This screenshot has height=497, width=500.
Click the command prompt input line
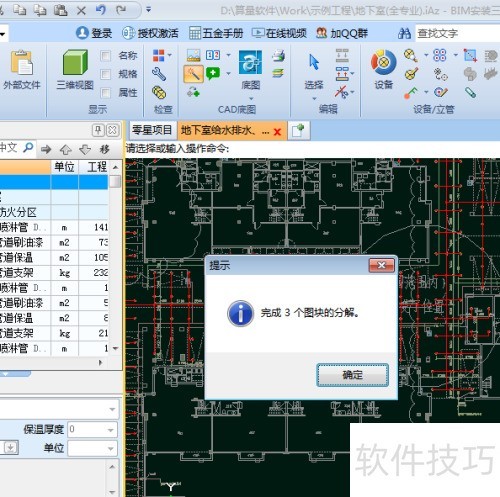pos(312,149)
